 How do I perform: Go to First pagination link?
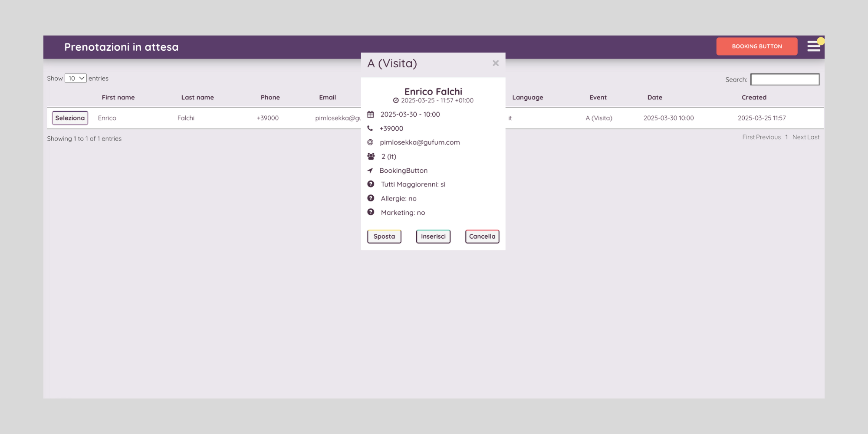pyautogui.click(x=749, y=137)
